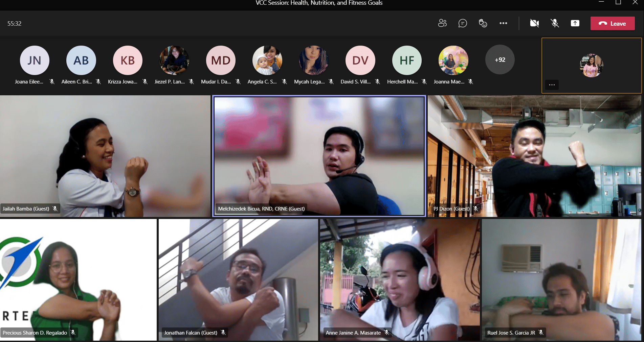Select PJ Dizon's video tile
Viewport: 644px width, 342px height.
point(535,156)
